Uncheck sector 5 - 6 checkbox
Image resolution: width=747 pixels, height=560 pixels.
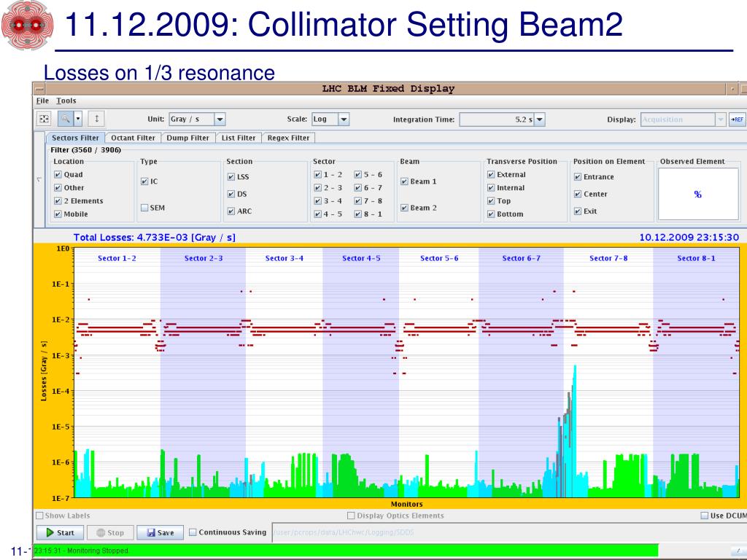(x=357, y=175)
